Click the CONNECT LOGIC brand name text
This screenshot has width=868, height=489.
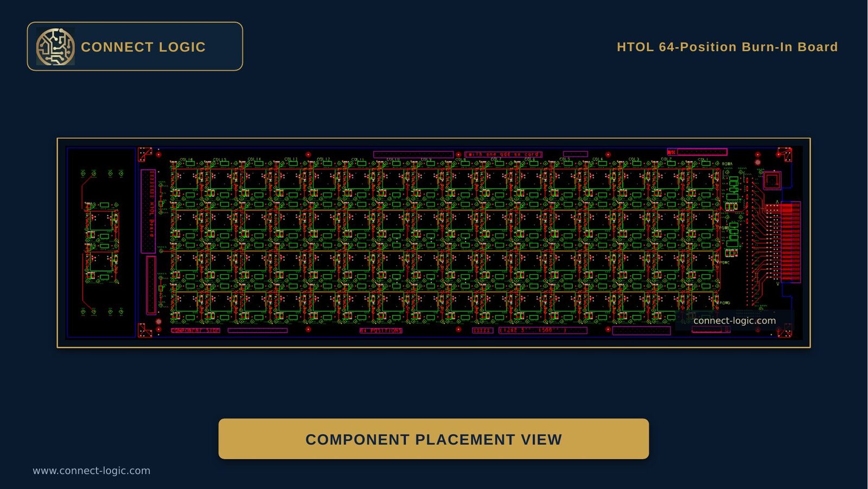(143, 47)
